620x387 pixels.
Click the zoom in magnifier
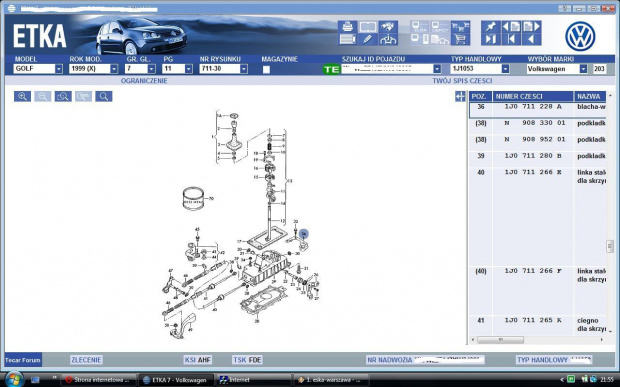click(x=23, y=96)
